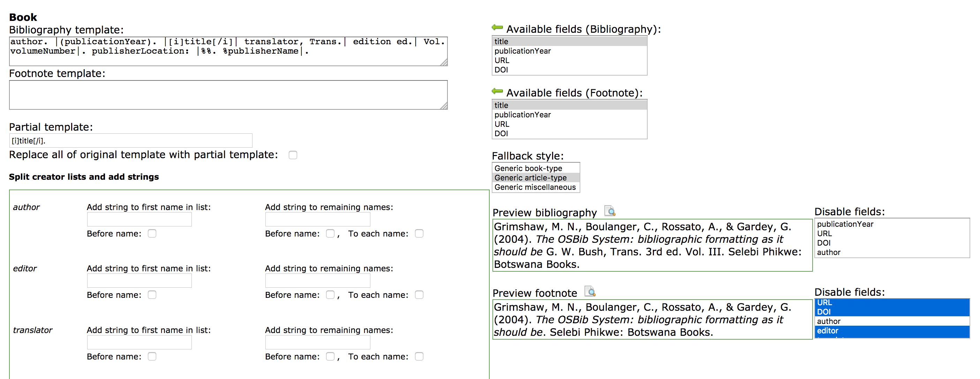Deselect URL in footnote Disable fields list
The image size is (980, 379).
(x=892, y=303)
